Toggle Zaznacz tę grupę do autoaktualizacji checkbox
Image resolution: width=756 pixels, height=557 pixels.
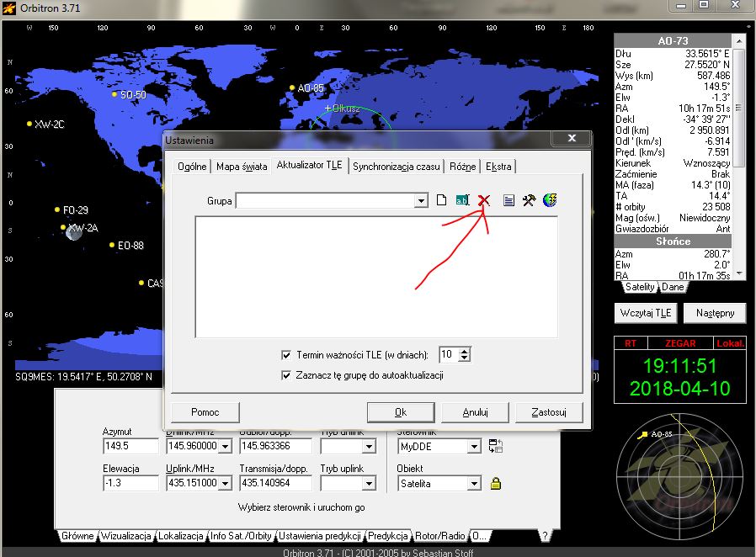coord(286,375)
